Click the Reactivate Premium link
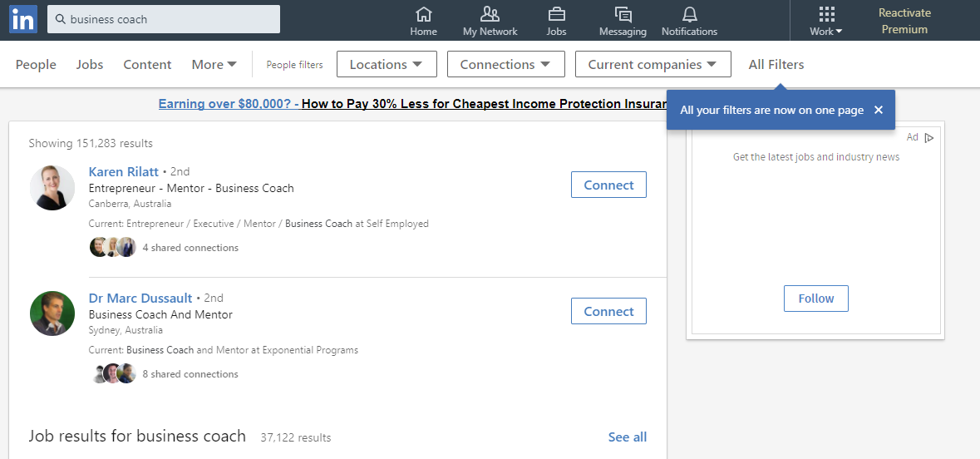 904,21
